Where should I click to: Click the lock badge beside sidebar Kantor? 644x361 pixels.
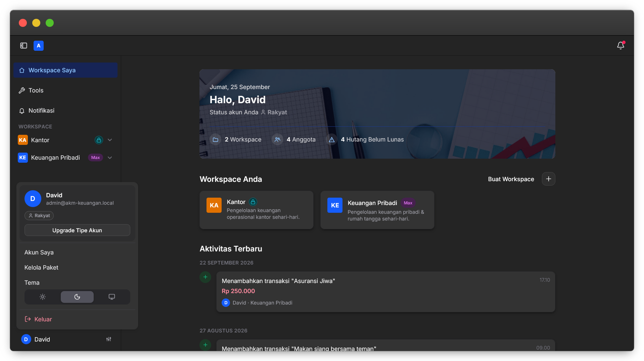coord(99,140)
